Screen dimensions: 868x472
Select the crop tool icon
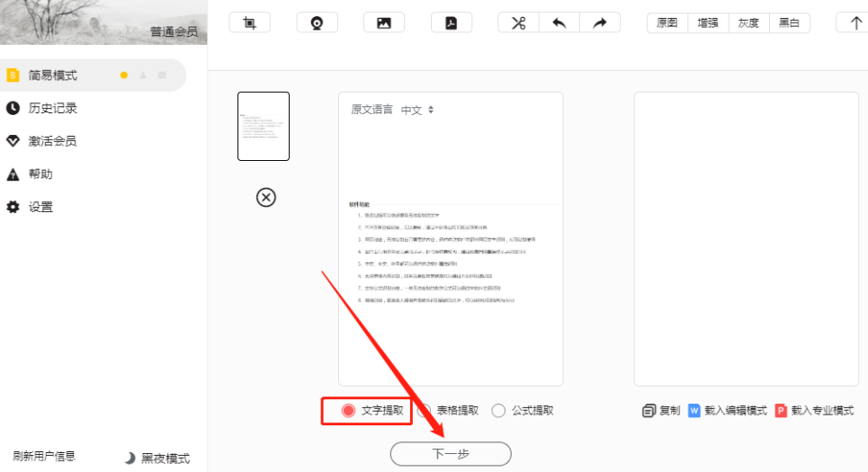coord(250,22)
